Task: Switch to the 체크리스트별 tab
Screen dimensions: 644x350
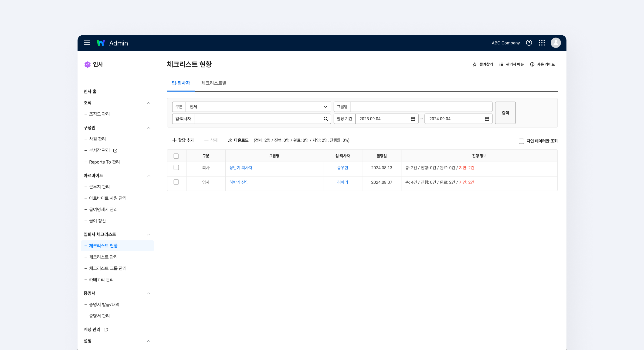Action: pos(214,83)
